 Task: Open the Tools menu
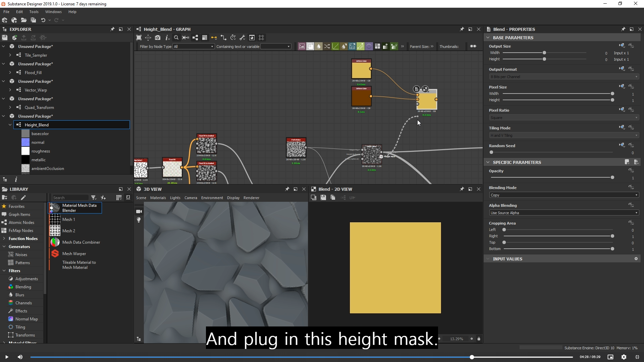[34, 12]
